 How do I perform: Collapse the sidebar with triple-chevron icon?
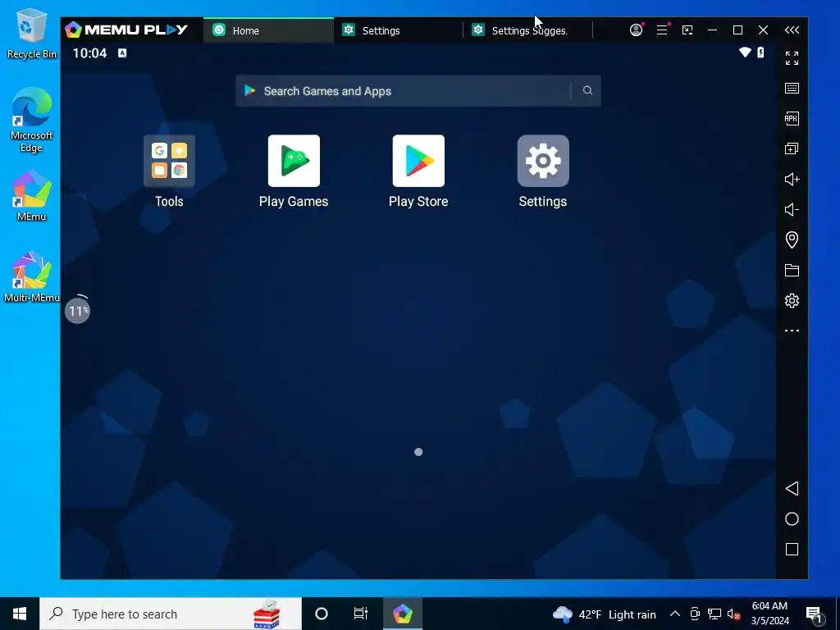(792, 30)
